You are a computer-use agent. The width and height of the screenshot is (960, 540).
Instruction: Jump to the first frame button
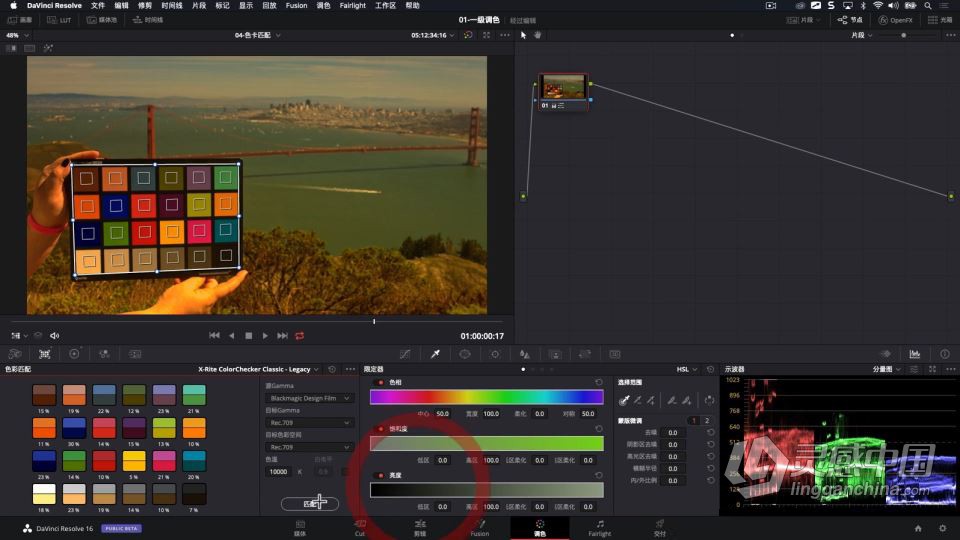[x=214, y=336]
